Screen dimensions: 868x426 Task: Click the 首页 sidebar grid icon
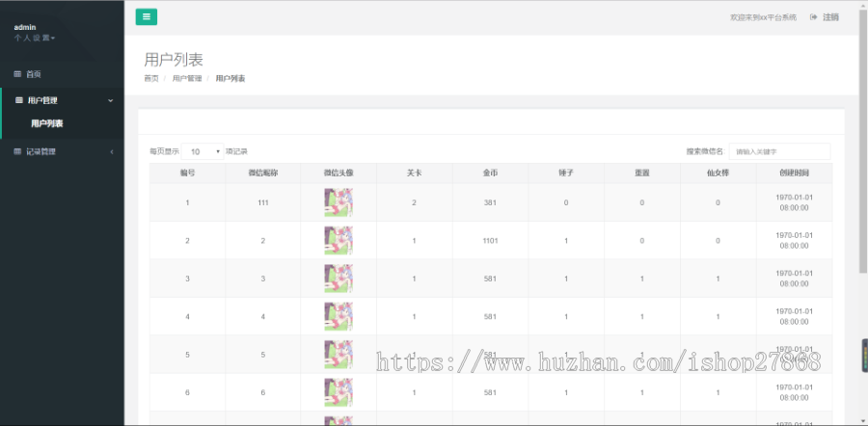pyautogui.click(x=17, y=74)
